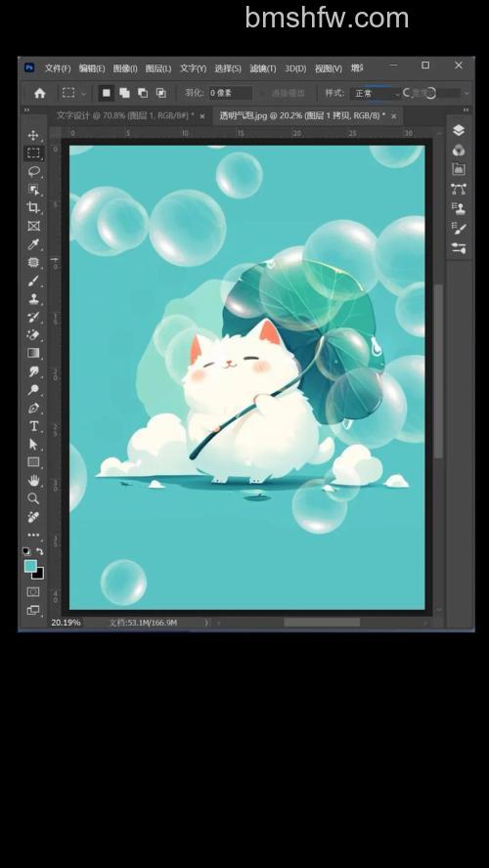The image size is (489, 868).
Task: Open the Layers panel icon
Action: [459, 130]
